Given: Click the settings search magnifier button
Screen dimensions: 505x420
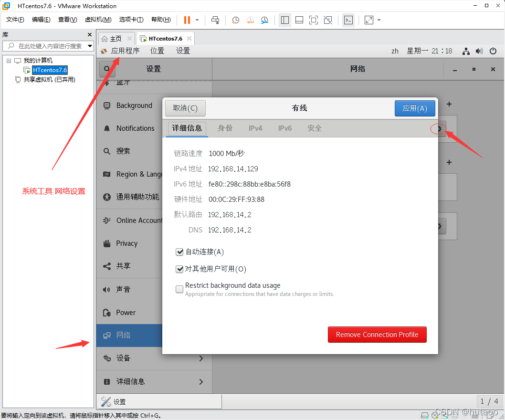Looking at the screenshot, I should [107, 69].
